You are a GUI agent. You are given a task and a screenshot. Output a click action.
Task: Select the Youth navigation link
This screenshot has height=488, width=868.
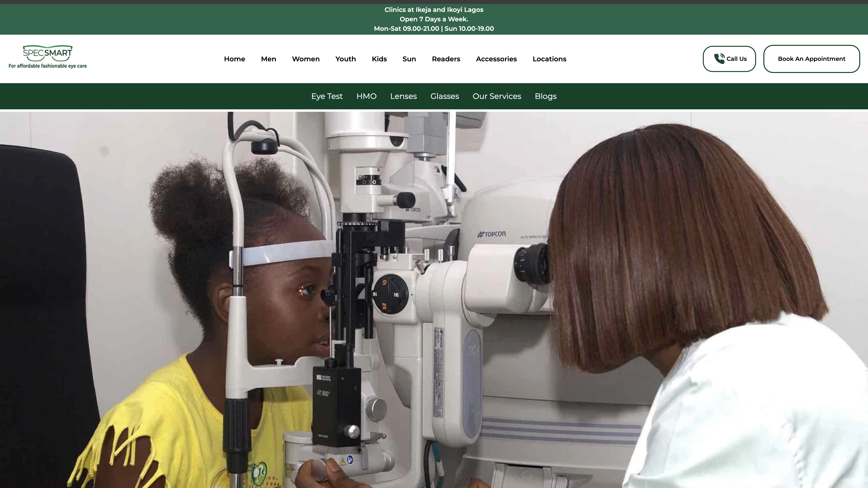[345, 59]
